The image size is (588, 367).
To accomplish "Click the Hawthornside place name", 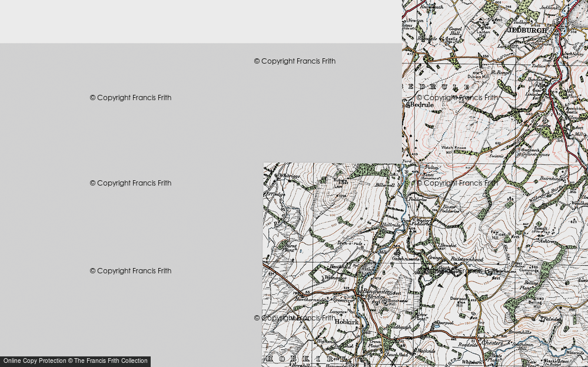I will (310, 299).
